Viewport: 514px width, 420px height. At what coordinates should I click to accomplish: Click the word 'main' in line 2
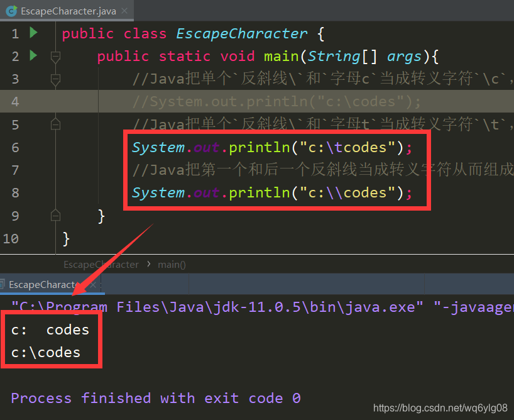[x=282, y=56]
